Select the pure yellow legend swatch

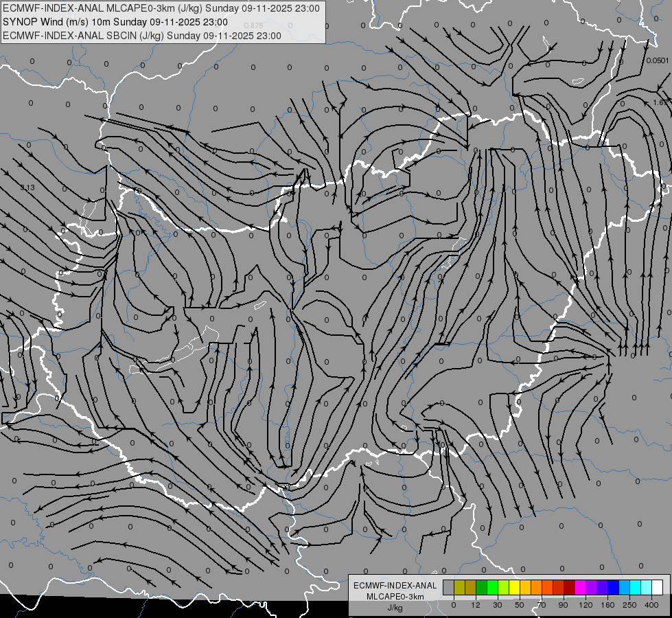[514, 587]
